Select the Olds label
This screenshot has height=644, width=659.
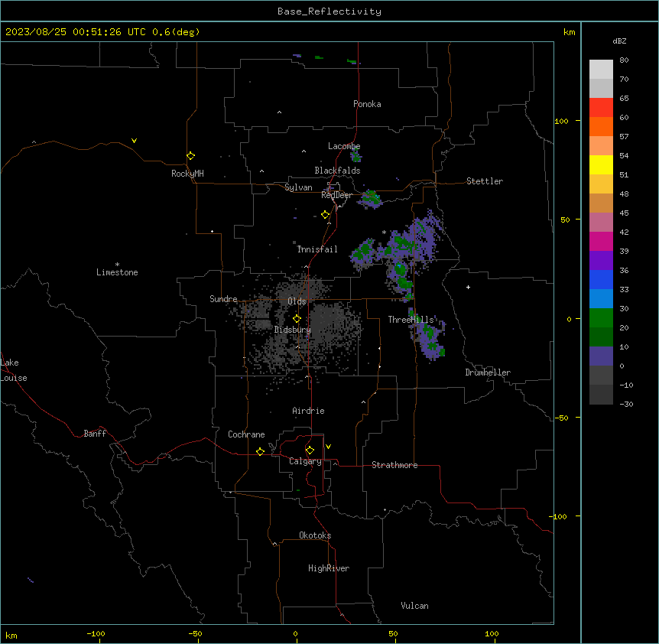pyautogui.click(x=297, y=301)
